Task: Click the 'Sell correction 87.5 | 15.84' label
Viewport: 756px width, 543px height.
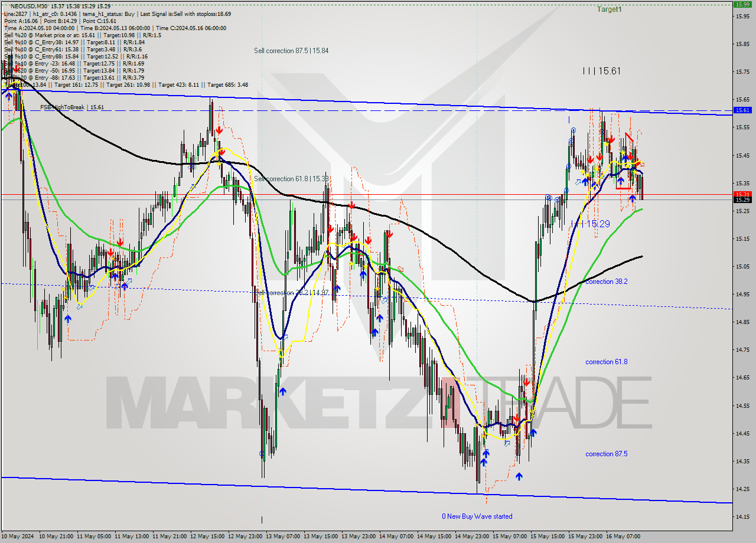Action: click(x=291, y=51)
